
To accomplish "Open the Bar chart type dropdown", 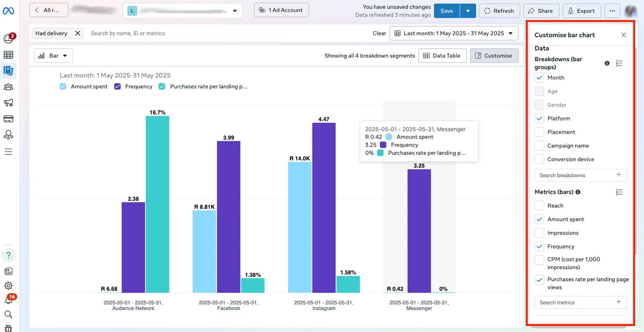I will [x=54, y=56].
